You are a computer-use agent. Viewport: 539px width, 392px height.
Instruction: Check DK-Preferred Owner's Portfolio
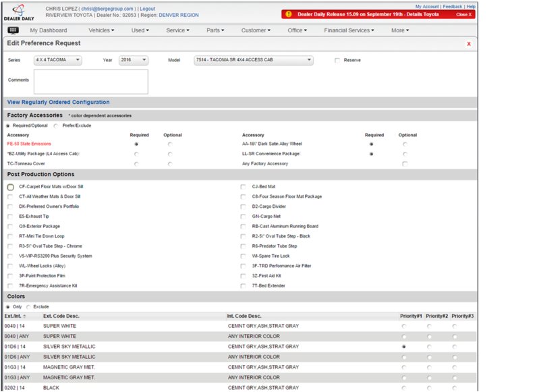[x=10, y=206]
